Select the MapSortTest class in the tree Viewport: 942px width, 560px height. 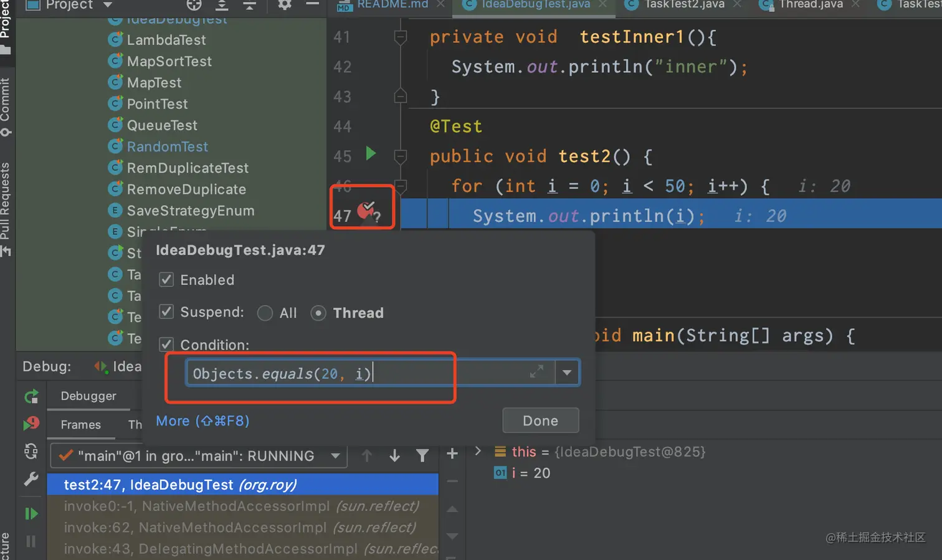click(x=169, y=61)
